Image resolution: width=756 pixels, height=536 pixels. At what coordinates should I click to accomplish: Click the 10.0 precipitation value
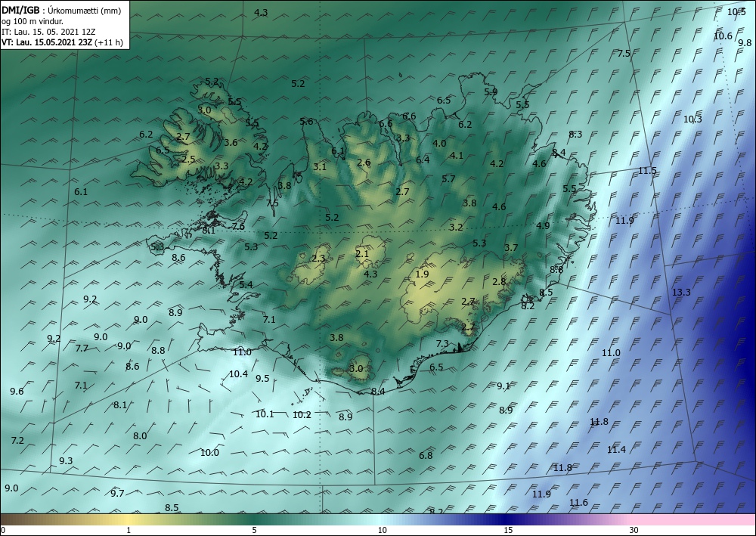[x=209, y=453]
